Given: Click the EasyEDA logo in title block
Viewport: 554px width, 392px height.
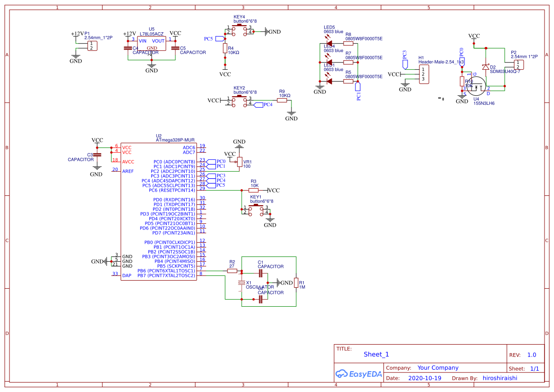Looking at the screenshot, I should 358,374.
